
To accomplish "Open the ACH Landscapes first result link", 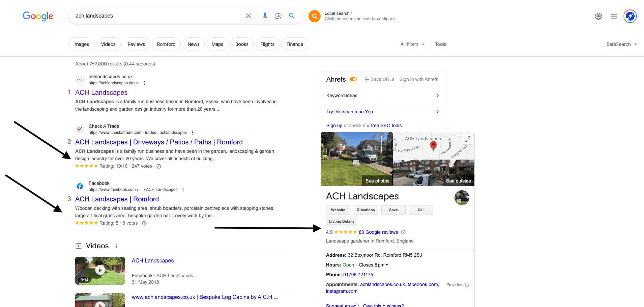I will pos(101,92).
